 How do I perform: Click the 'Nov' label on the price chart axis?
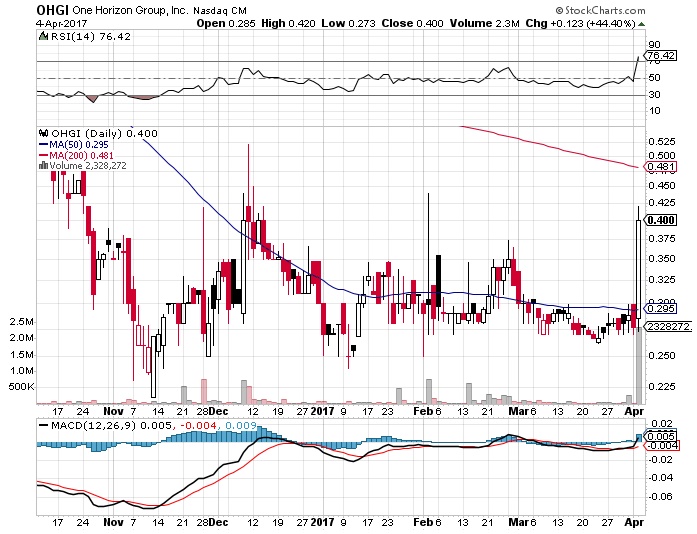(x=113, y=411)
